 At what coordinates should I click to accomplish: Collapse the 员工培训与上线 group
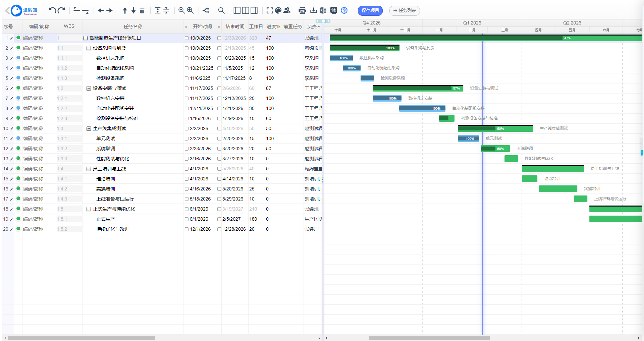[x=89, y=169]
